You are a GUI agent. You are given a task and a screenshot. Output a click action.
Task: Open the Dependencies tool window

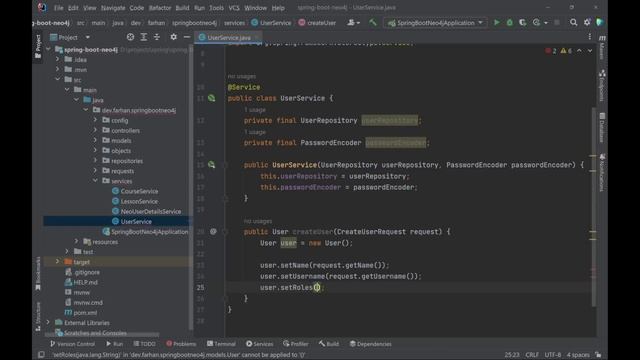(370, 344)
